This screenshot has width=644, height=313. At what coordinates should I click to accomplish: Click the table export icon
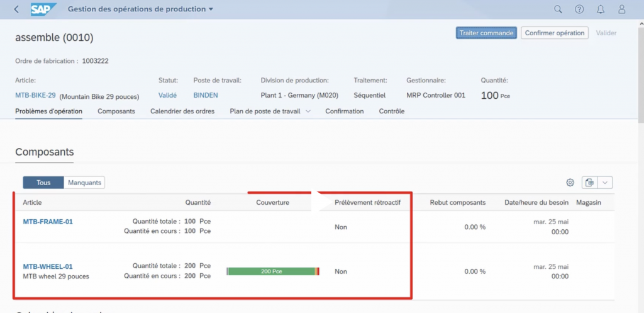(x=589, y=183)
